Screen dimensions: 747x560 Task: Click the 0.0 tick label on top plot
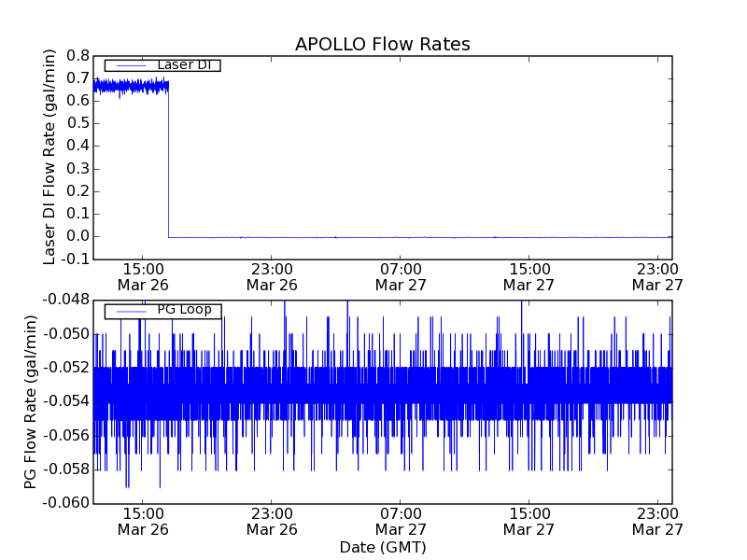point(77,236)
